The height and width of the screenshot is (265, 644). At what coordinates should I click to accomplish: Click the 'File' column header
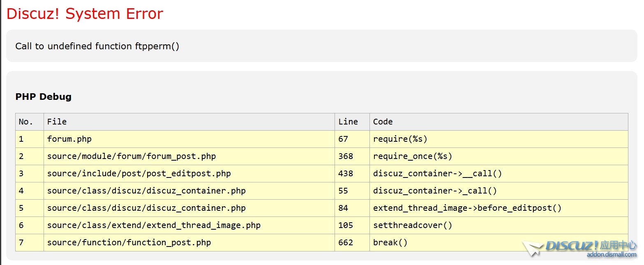coord(189,122)
